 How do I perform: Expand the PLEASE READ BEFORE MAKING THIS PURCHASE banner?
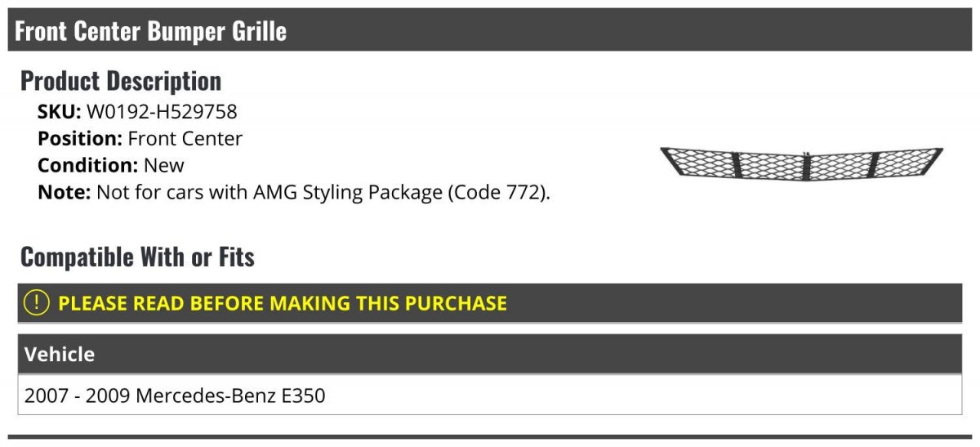pyautogui.click(x=490, y=303)
